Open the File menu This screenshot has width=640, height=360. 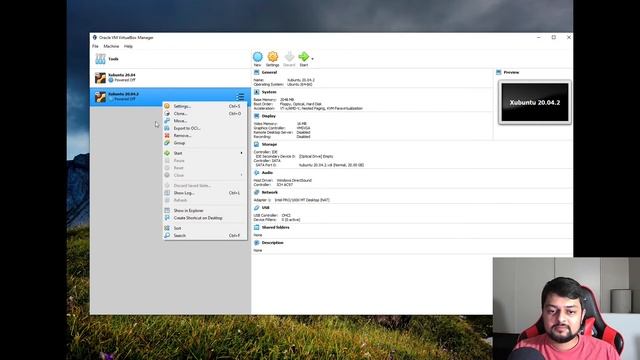[95, 47]
